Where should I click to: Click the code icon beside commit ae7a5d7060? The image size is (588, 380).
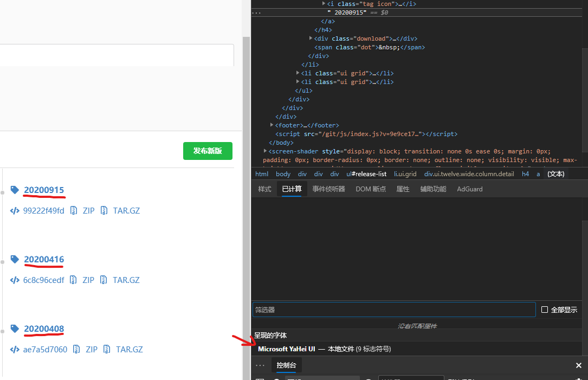[15, 349]
